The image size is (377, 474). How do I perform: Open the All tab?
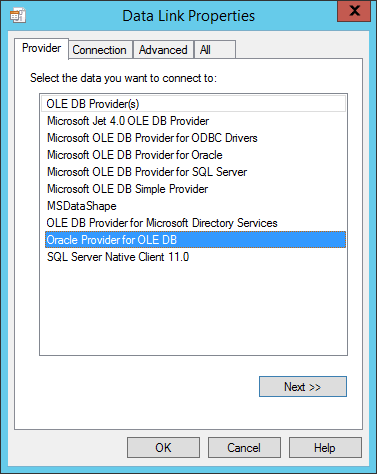tap(215, 50)
